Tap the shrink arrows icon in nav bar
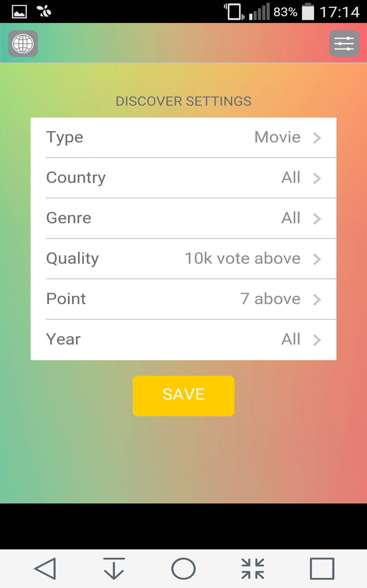This screenshot has height=588, width=367. click(253, 568)
